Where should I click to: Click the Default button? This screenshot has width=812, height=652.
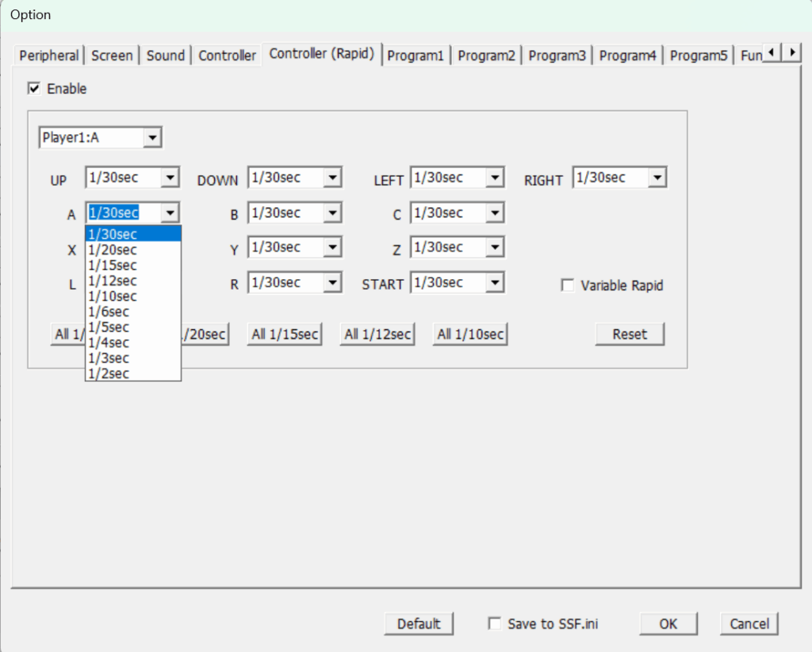point(419,624)
